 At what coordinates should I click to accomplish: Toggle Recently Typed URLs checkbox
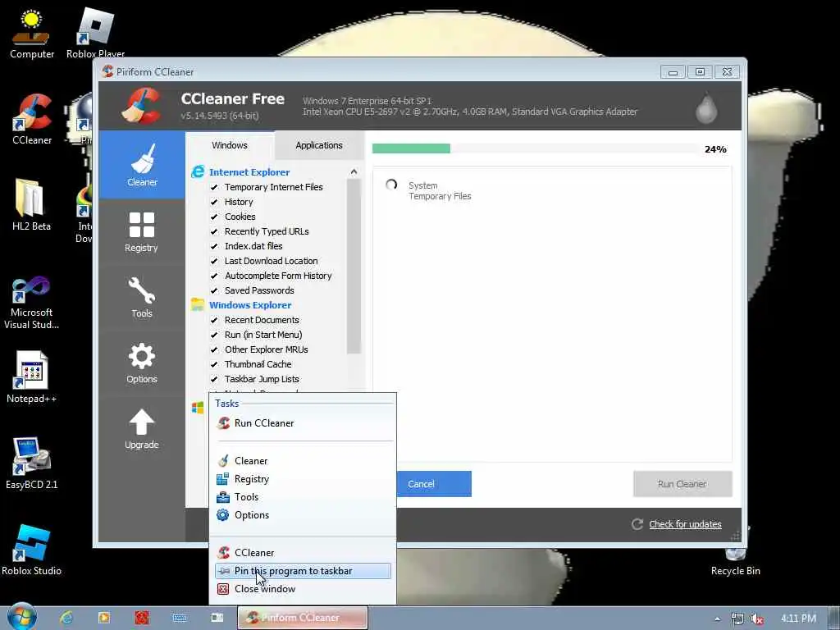[214, 231]
